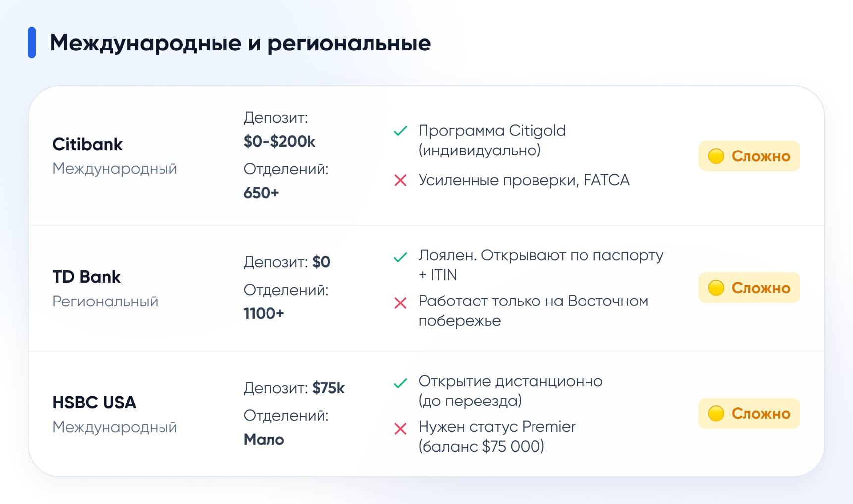Click "Региональный" label under TD Bank
Image resolution: width=853 pixels, height=504 pixels.
(x=106, y=301)
